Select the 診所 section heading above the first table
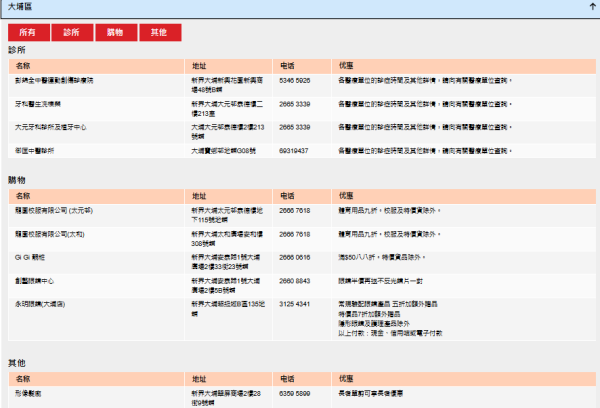The width and height of the screenshot is (600, 408). point(17,50)
